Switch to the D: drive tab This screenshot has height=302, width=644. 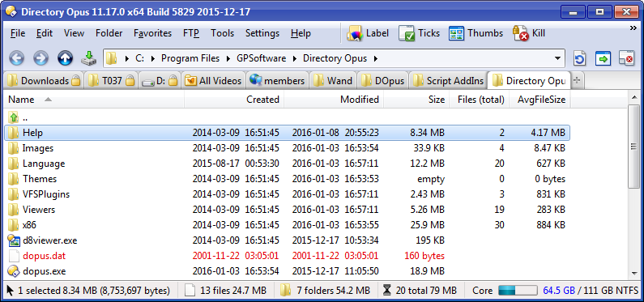click(x=160, y=81)
